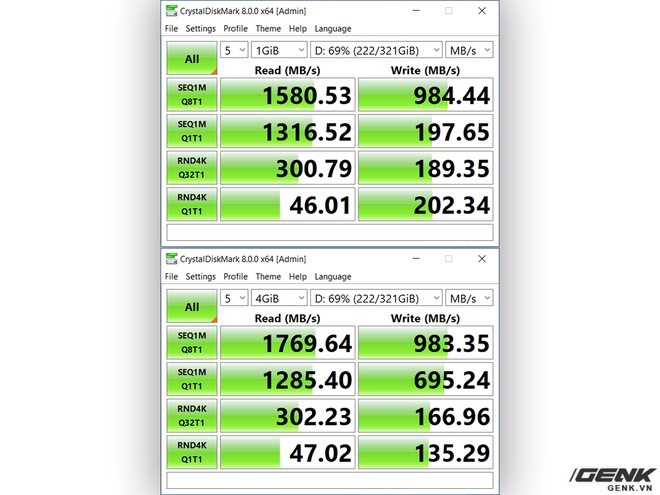Click CrystalDiskMark app icon in bottom window title bar
This screenshot has width=660, height=495.
click(171, 259)
